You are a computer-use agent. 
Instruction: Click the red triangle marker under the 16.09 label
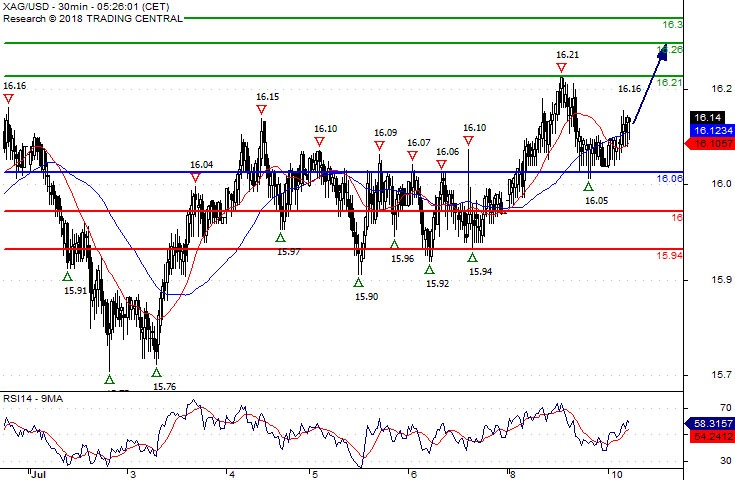coord(379,146)
